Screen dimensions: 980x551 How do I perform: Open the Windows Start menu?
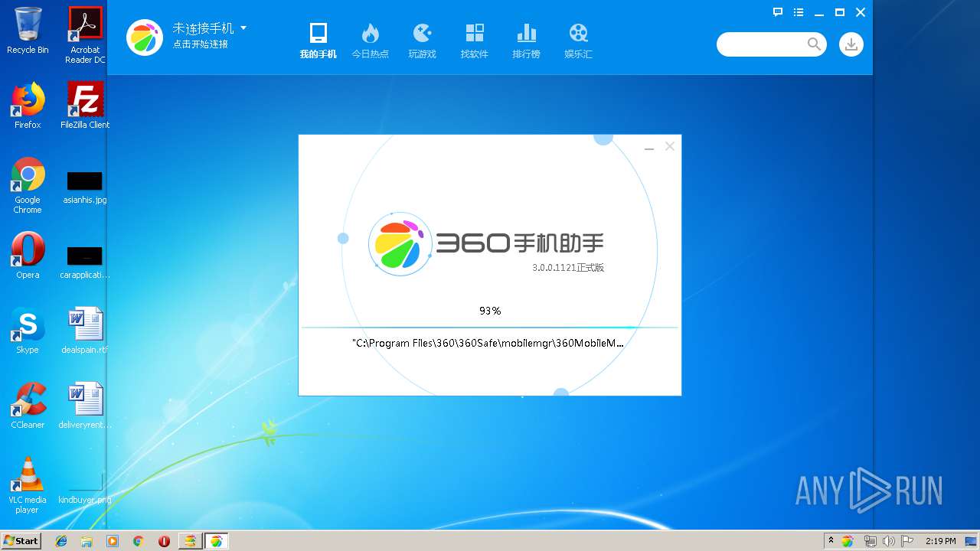tap(21, 540)
